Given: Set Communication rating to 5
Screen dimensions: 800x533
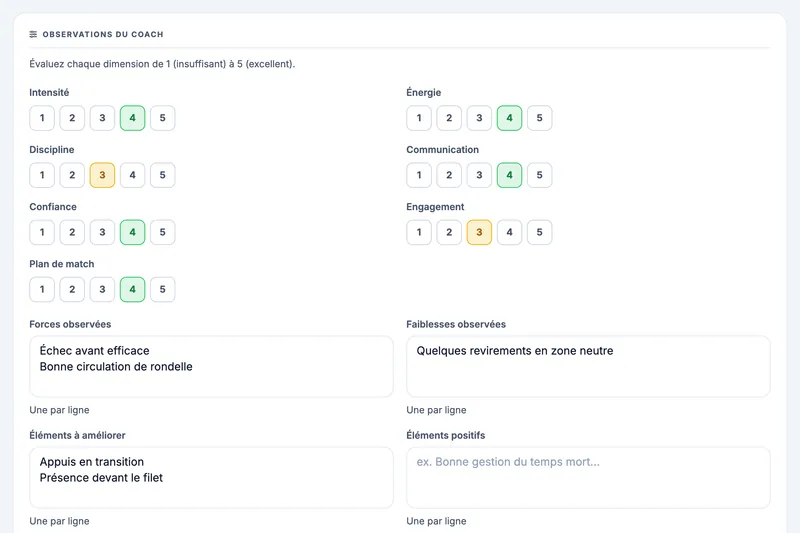Looking at the screenshot, I should tap(539, 175).
